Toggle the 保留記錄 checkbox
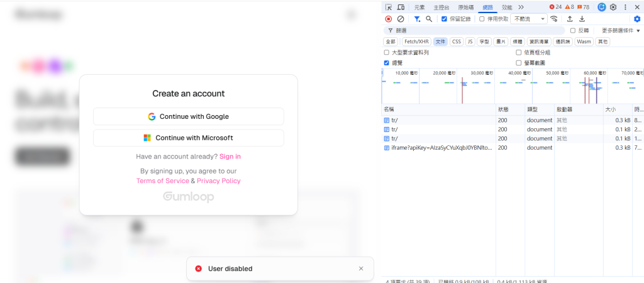Viewport: 644px width, 283px height. pyautogui.click(x=444, y=19)
